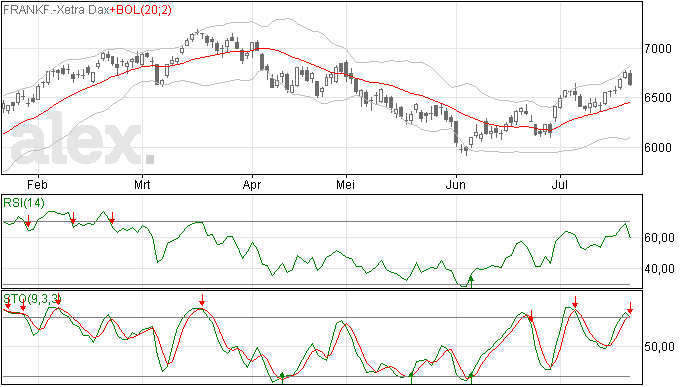The image size is (690, 387).
Task: Select the FRANKF.-Xetra Dax chart title
Action: pos(56,10)
